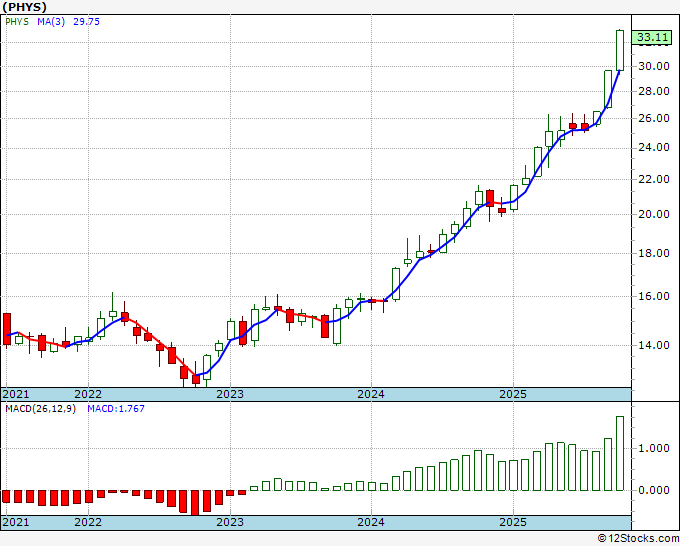The image size is (680, 546).
Task: Click 2023 on the MACD timeline
Action: [x=230, y=522]
